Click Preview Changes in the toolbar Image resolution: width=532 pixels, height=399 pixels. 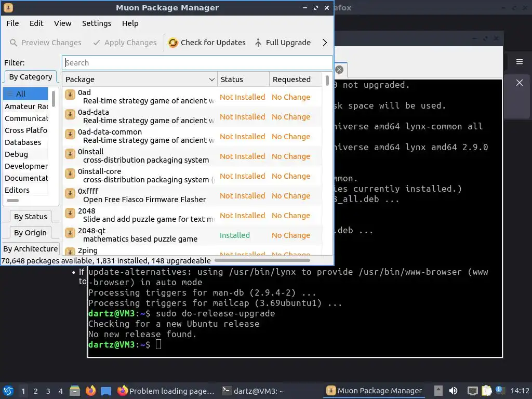[46, 43]
